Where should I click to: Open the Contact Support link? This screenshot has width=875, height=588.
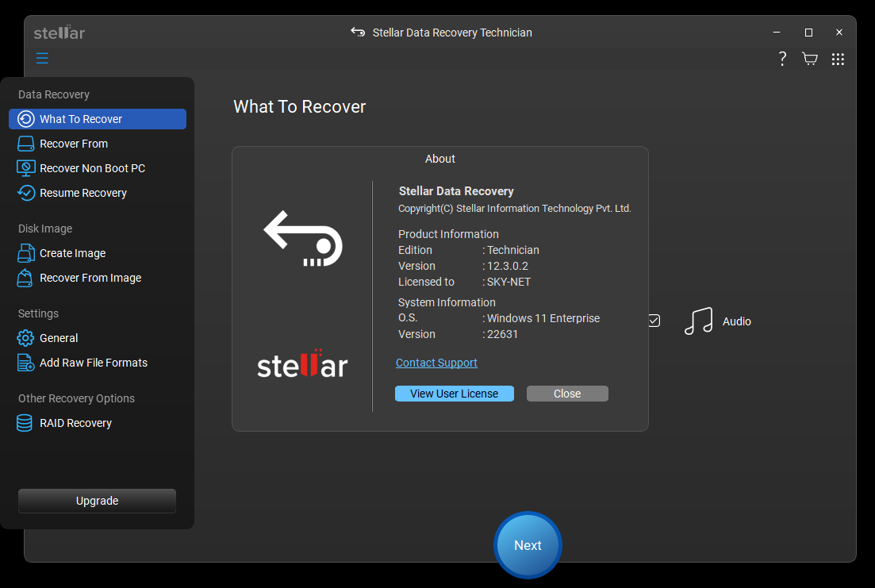pyautogui.click(x=436, y=363)
